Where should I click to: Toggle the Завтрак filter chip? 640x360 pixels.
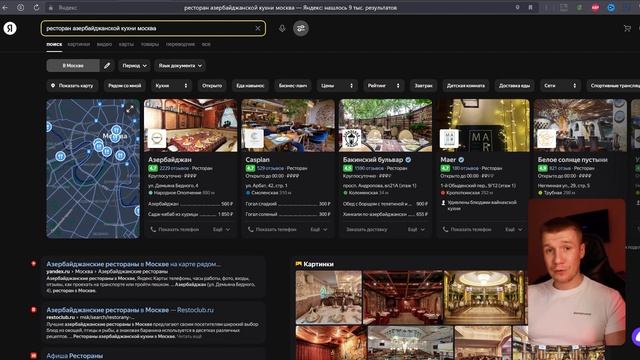click(423, 86)
